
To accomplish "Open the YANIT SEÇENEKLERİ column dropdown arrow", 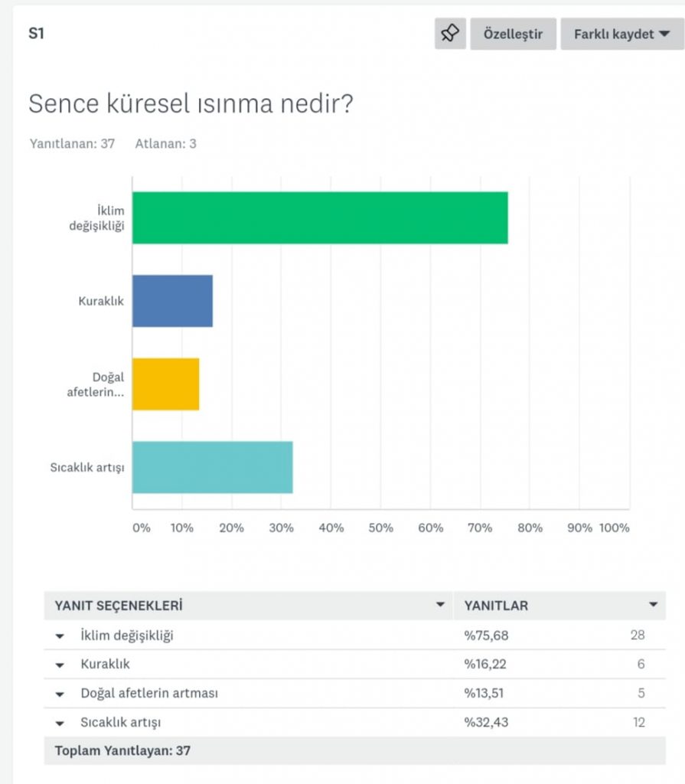I will (442, 605).
